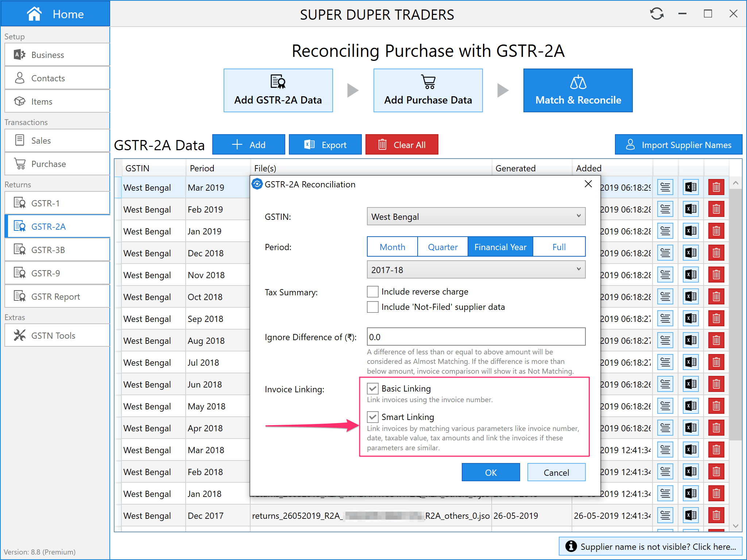Click the Add GSTR-2A Data step

278,90
